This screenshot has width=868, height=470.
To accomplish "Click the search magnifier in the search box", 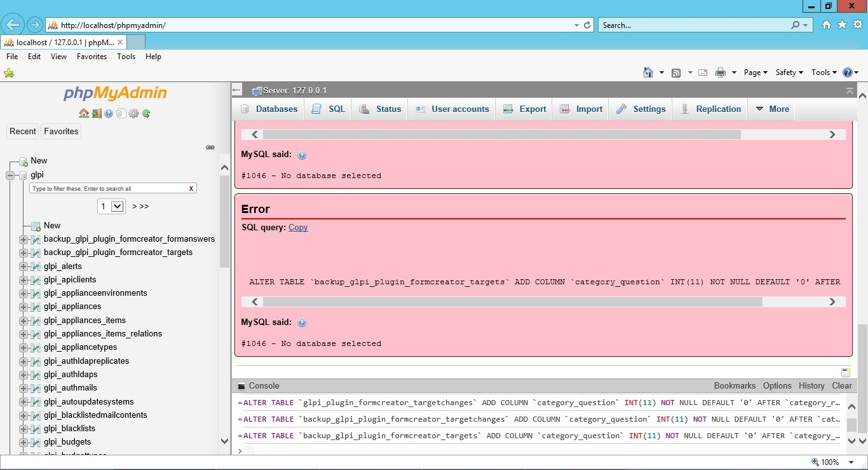I will 795,25.
